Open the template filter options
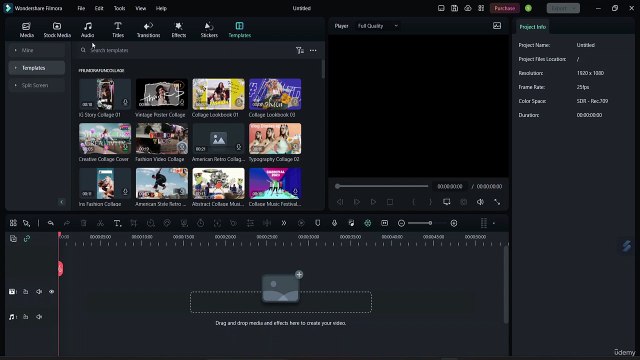 point(300,50)
